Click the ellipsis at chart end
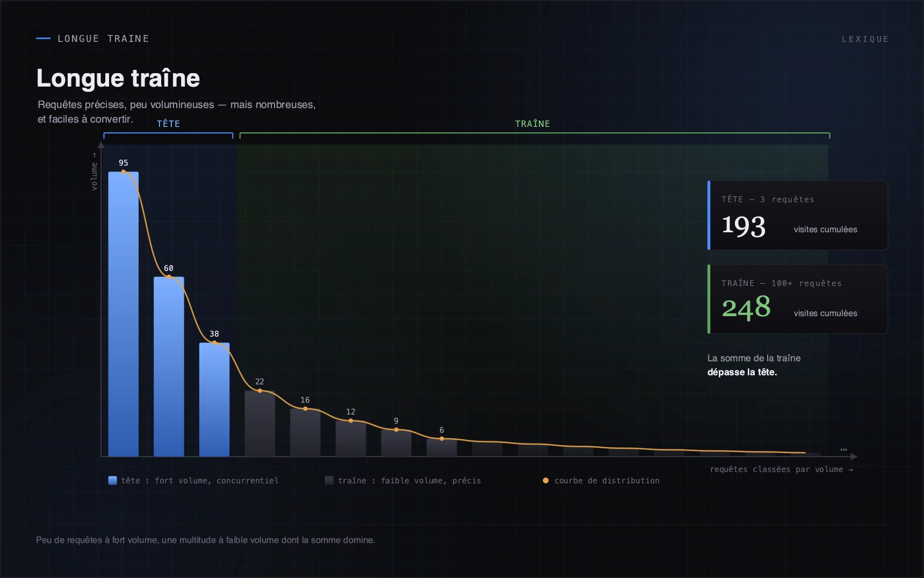924x578 pixels. pos(843,449)
